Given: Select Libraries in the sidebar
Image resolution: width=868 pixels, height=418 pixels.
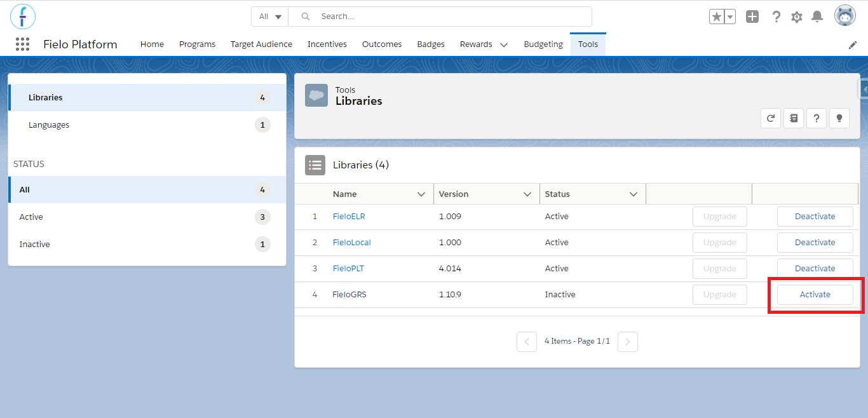Looking at the screenshot, I should click(147, 98).
